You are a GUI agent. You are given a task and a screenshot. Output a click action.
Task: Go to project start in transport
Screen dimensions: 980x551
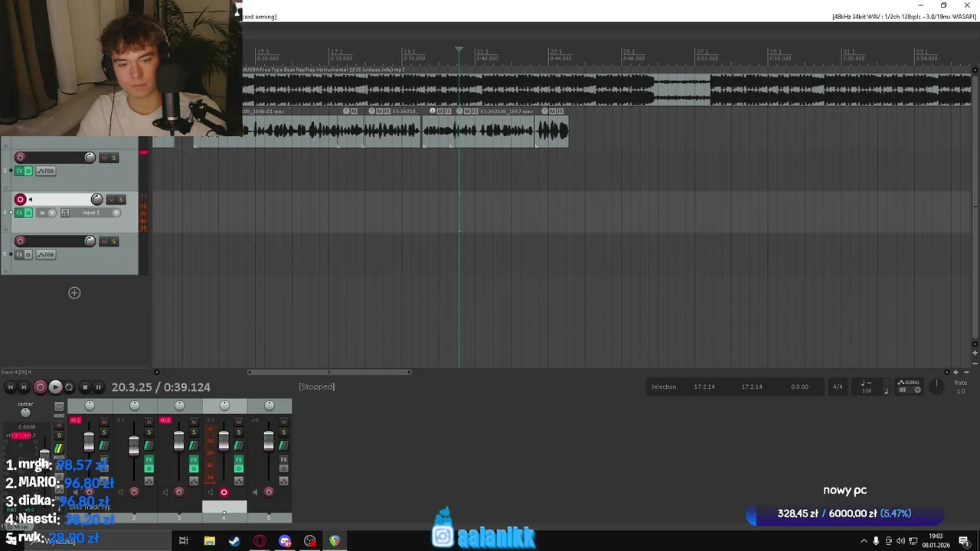11,387
